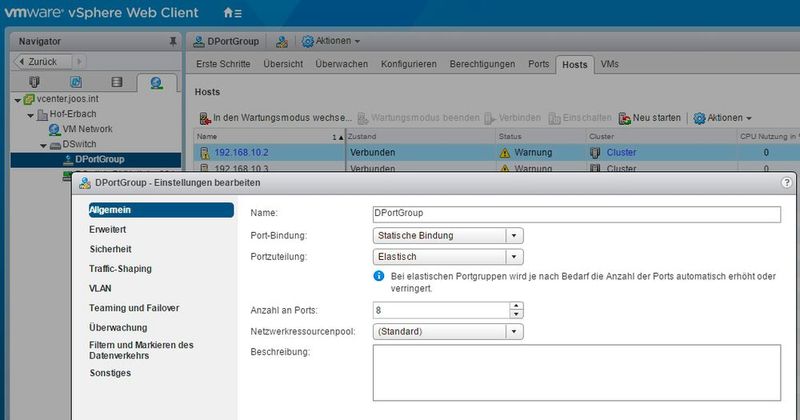Select Hof-Erbach datacenter in tree

tap(72, 114)
